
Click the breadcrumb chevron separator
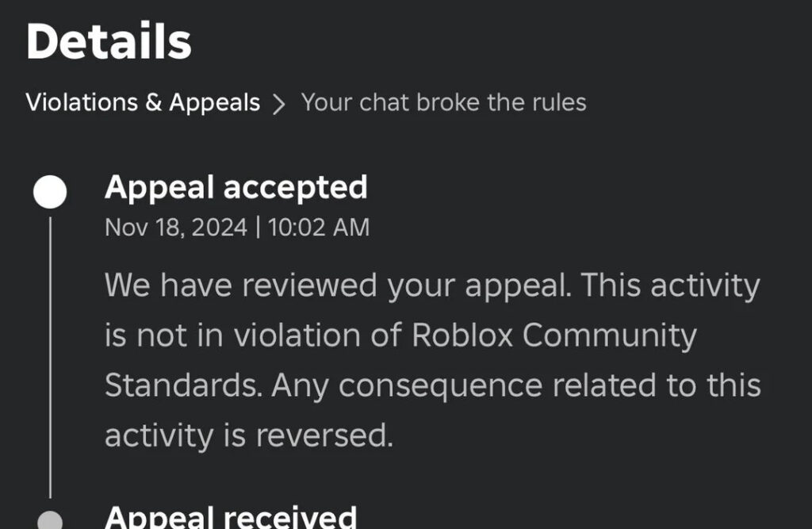278,102
